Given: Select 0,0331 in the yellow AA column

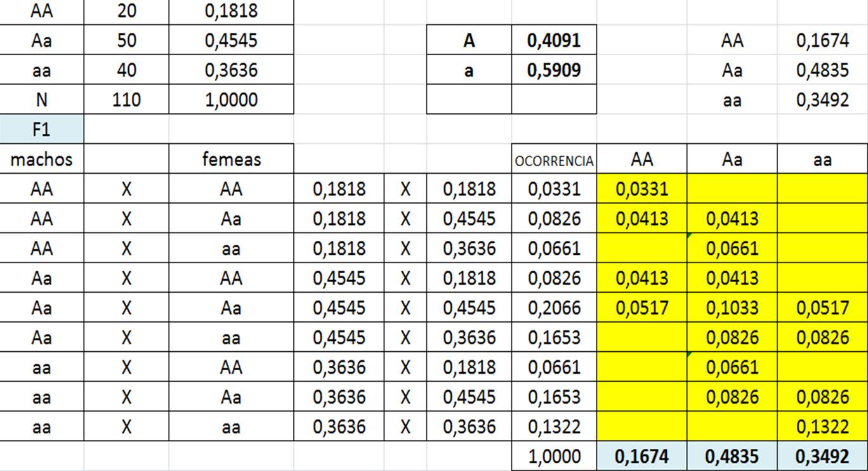Looking at the screenshot, I should (x=642, y=189).
